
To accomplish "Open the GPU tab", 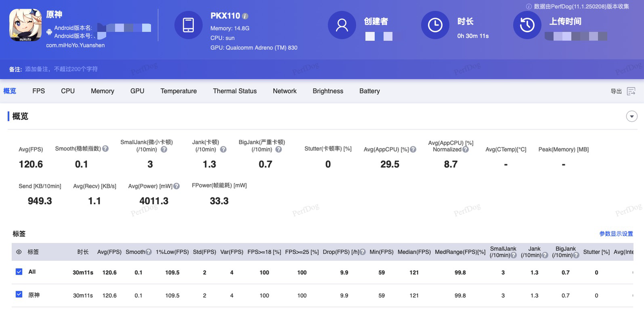I will pyautogui.click(x=137, y=91).
